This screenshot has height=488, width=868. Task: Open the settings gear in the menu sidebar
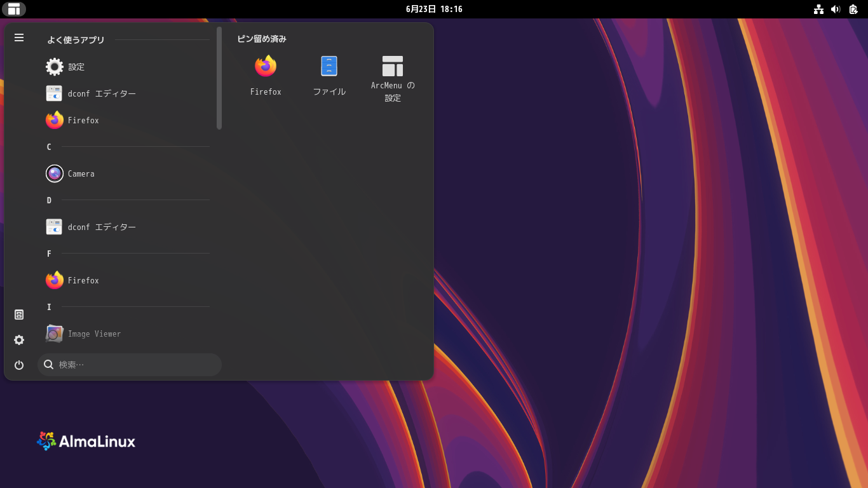pyautogui.click(x=18, y=340)
